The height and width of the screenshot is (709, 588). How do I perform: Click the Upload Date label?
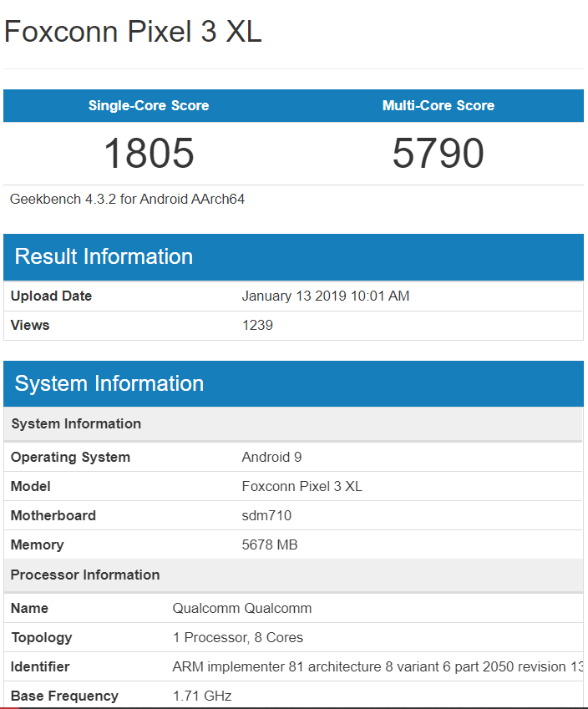(x=51, y=296)
